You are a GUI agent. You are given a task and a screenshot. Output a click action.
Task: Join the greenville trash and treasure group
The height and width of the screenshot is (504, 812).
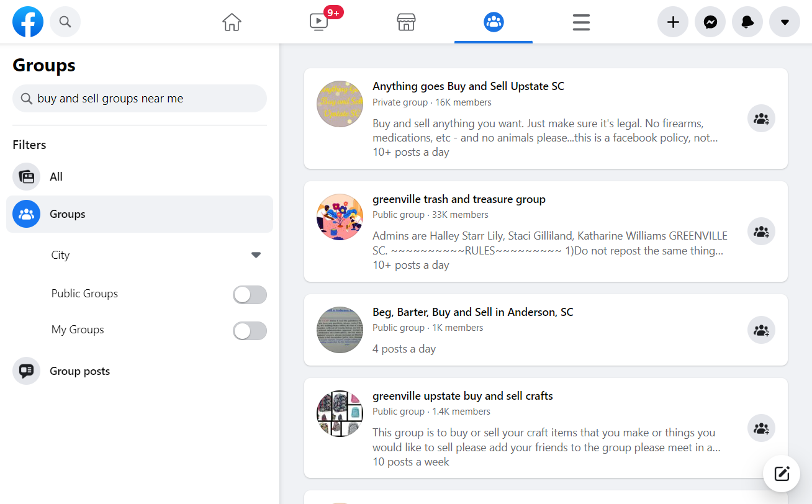(761, 231)
